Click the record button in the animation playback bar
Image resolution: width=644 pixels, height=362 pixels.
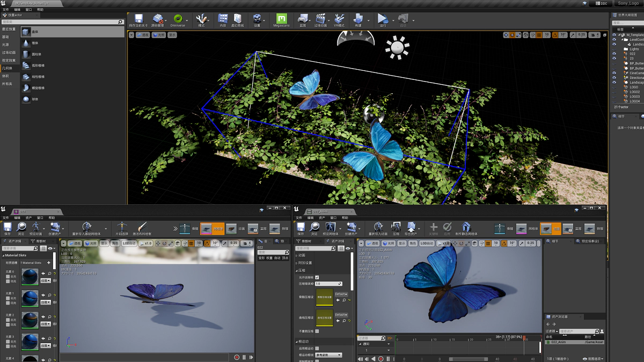(x=381, y=358)
